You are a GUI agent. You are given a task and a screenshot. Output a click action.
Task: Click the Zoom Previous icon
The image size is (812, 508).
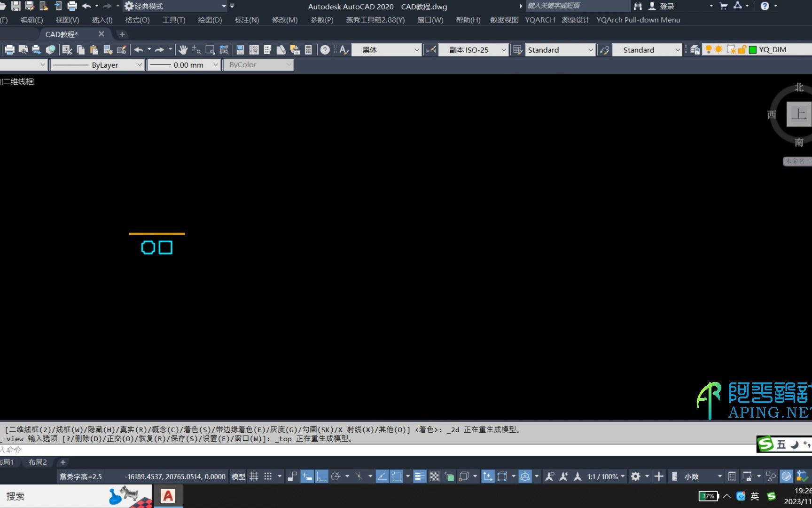point(224,50)
